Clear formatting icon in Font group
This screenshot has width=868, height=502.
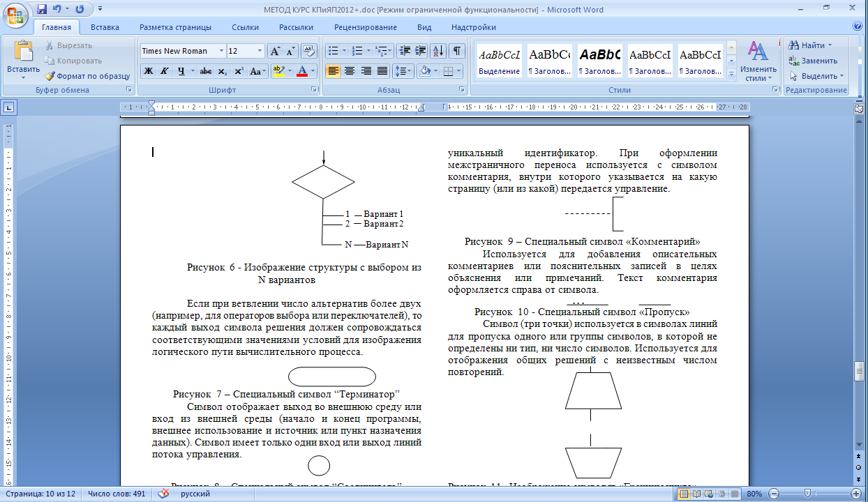pos(309,51)
